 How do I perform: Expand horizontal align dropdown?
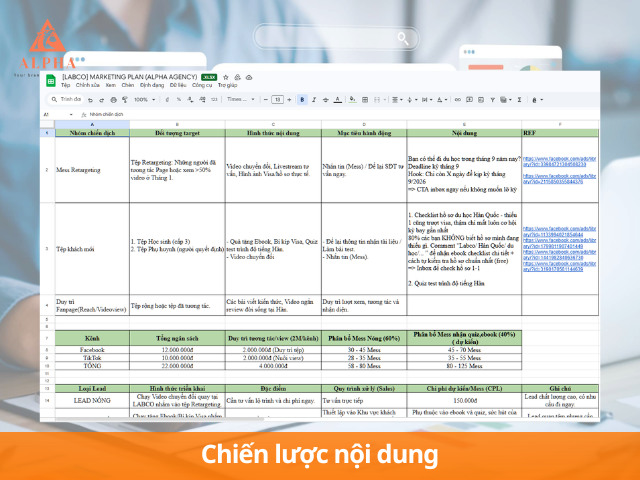pos(401,100)
